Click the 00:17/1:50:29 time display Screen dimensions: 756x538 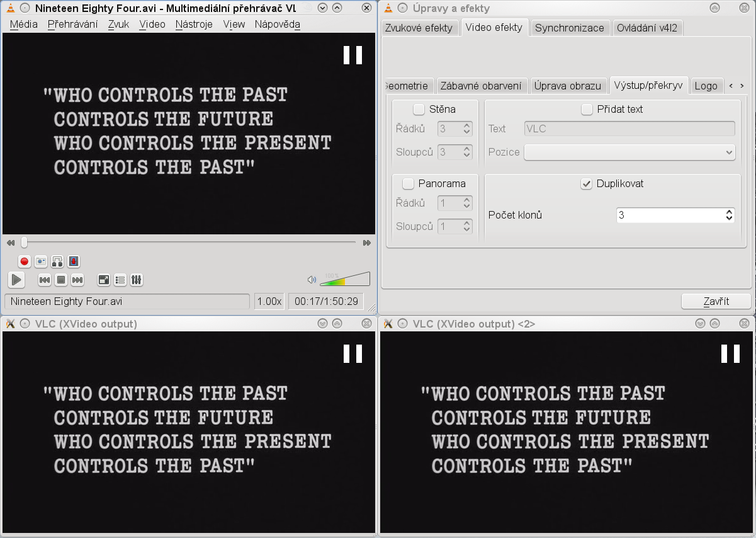tap(326, 301)
